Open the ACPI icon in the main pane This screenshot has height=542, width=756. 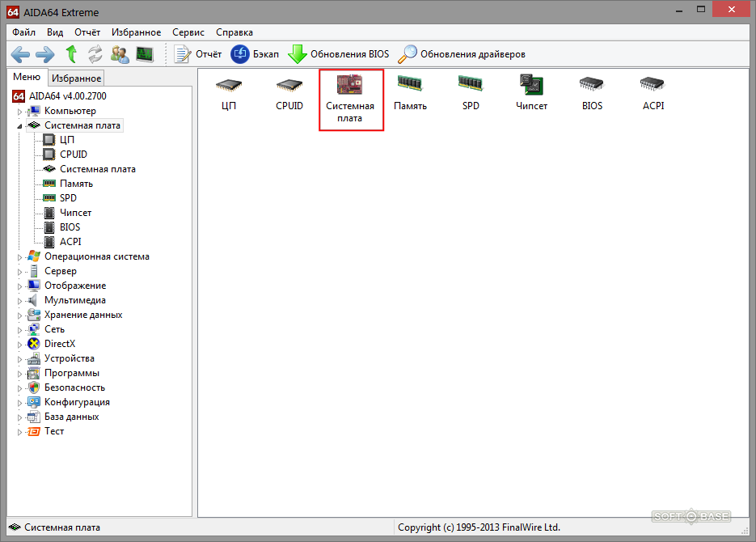tap(653, 94)
